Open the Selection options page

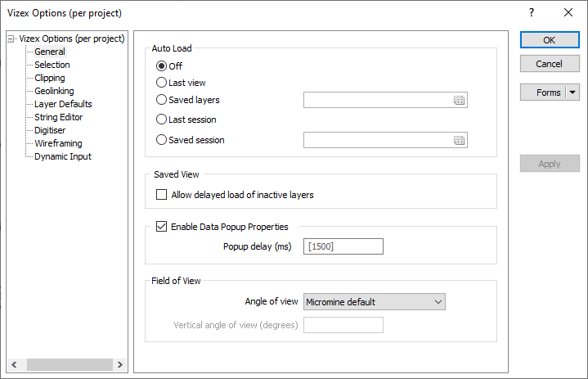pyautogui.click(x=52, y=65)
